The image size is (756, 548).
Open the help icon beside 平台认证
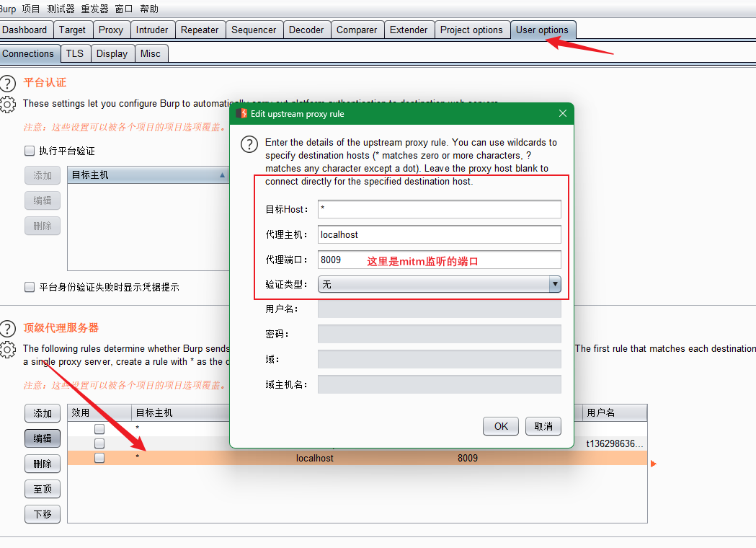[x=8, y=84]
